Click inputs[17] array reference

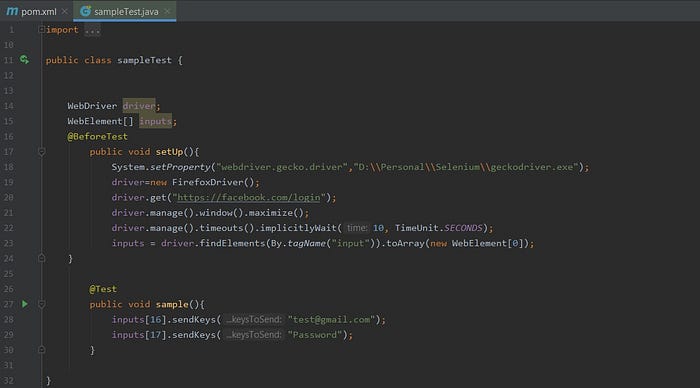(139, 334)
